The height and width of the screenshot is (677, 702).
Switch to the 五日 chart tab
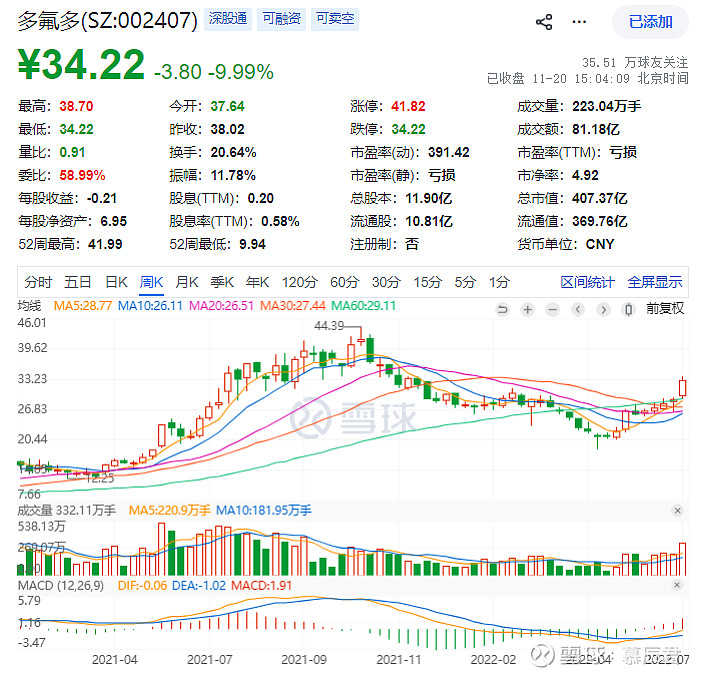(x=77, y=283)
